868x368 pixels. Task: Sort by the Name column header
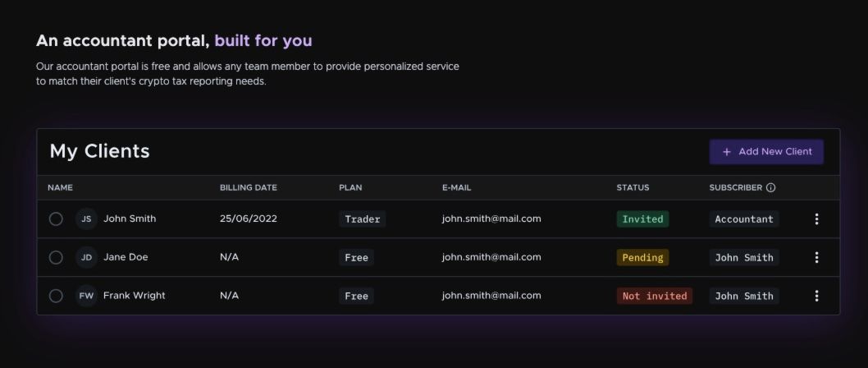point(60,187)
